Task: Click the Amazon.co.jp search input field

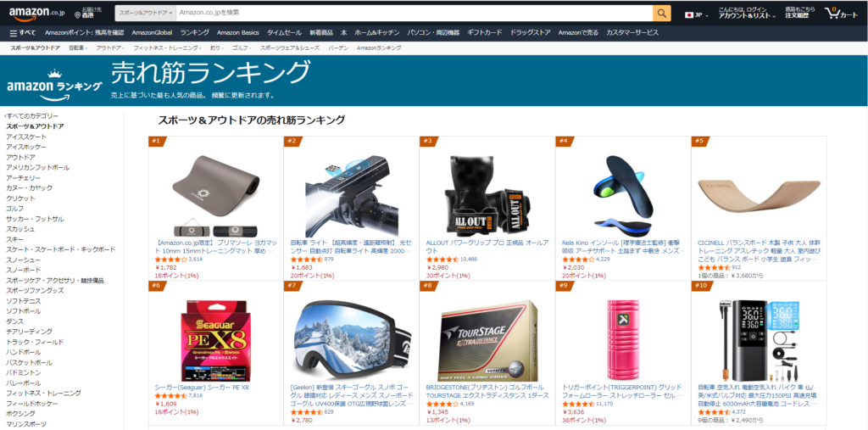Action: pos(414,13)
